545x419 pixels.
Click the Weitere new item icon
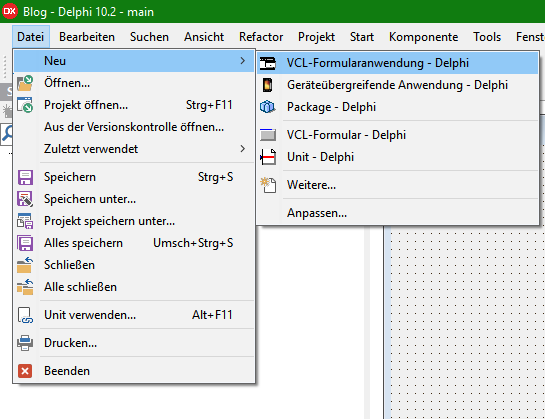(x=268, y=185)
